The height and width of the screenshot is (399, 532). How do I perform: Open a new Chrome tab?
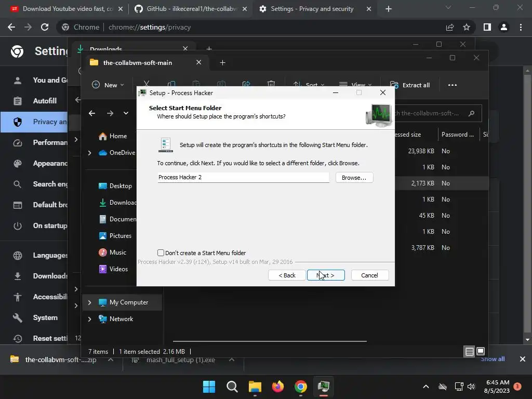tap(389, 9)
